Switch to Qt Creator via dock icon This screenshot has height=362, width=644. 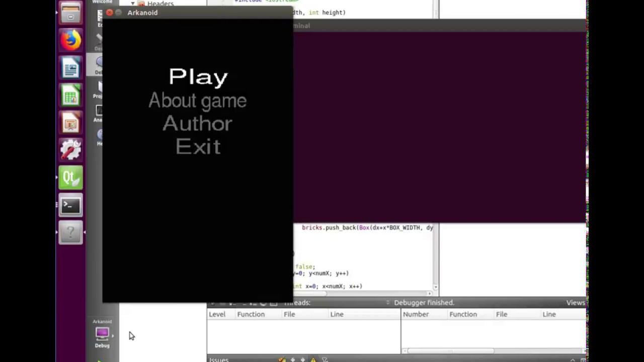point(71,178)
